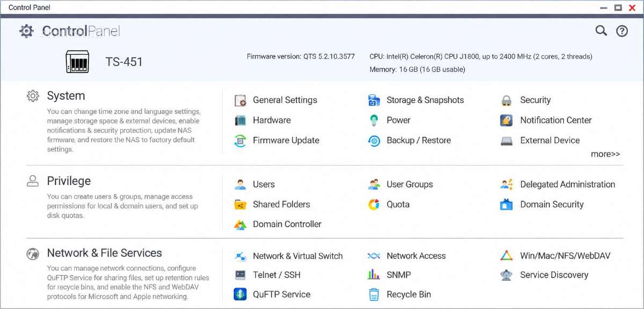This screenshot has width=644, height=309.
Task: Open the Delegated Administration label
Action: pyautogui.click(x=568, y=185)
